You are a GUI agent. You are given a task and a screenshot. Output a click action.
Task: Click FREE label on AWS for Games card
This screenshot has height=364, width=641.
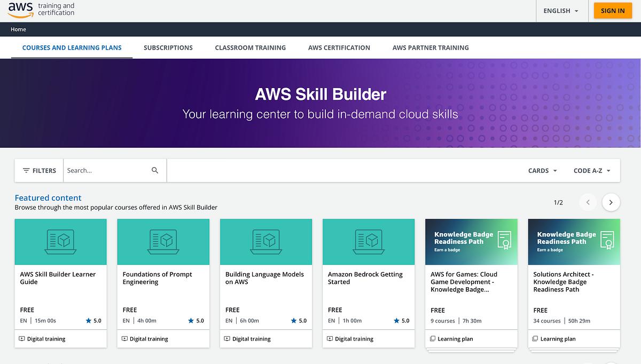coord(438,310)
